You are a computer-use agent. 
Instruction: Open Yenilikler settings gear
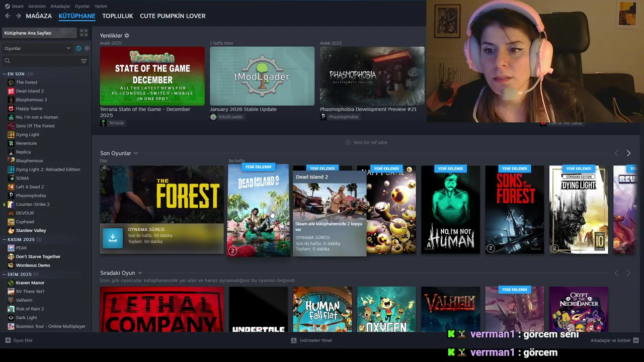tap(127, 36)
